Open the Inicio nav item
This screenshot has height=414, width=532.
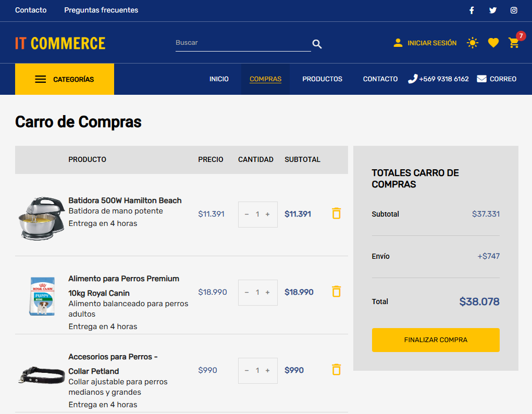(219, 79)
